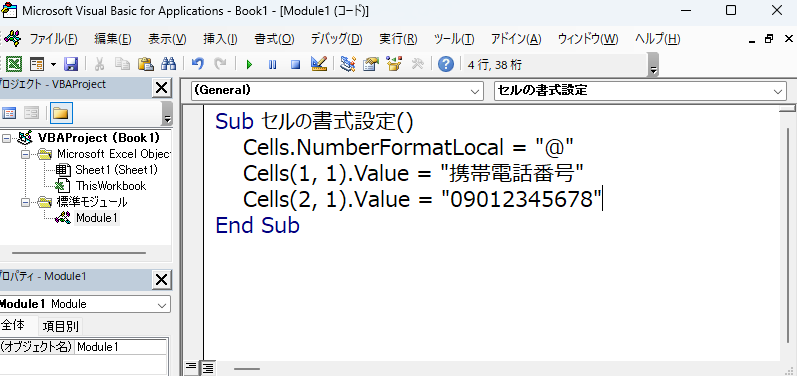Open the 挿入(I) menu
This screenshot has height=376, width=797.
(220, 39)
